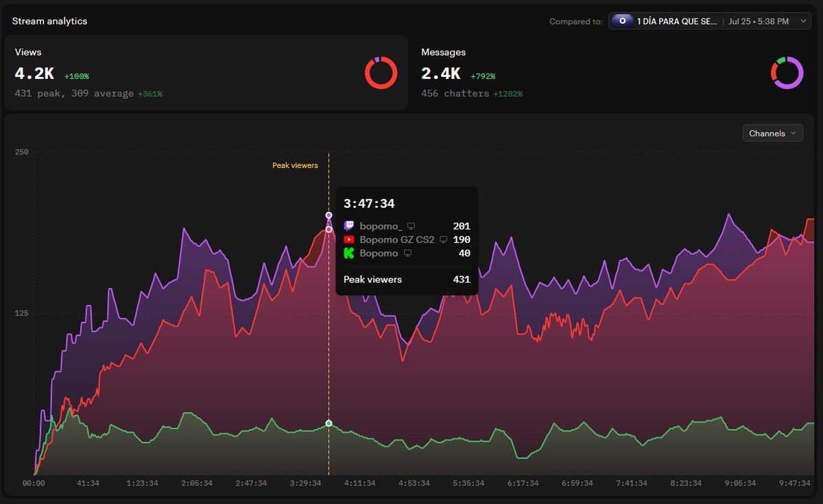
Task: Click the yellow Peak viewers chart label
Action: point(295,165)
